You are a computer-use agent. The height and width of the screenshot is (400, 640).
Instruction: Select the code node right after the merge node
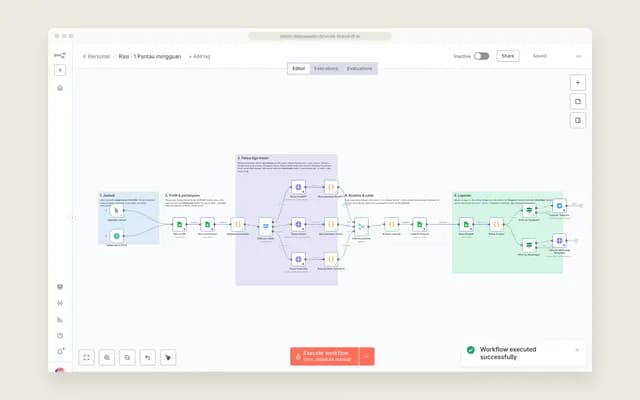(x=391, y=224)
